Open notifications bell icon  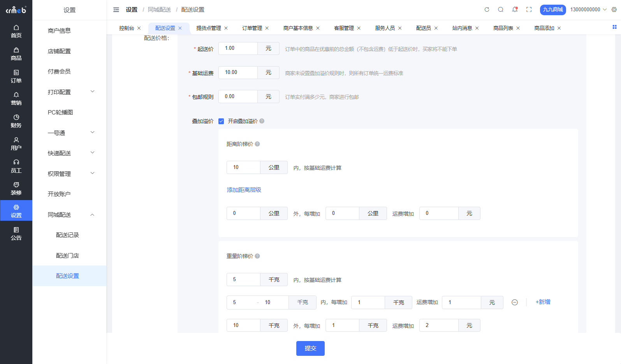pos(515,10)
